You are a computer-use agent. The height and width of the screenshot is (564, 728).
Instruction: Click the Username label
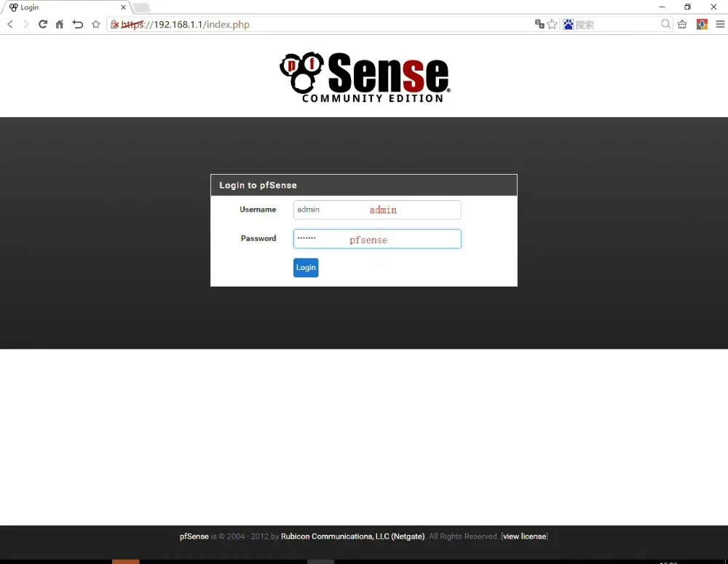tap(258, 210)
